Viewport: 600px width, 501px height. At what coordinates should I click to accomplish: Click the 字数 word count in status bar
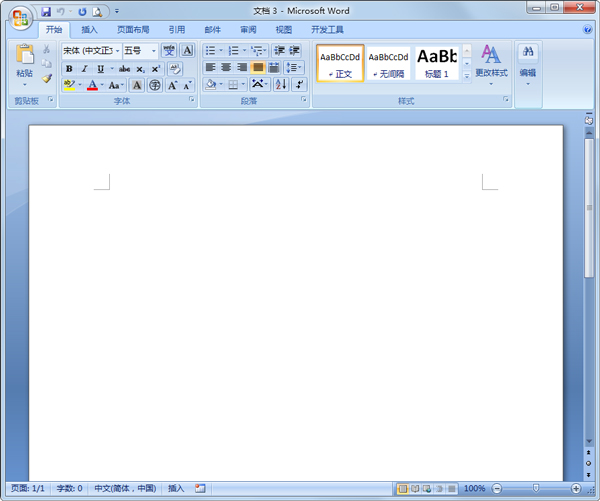(68, 489)
